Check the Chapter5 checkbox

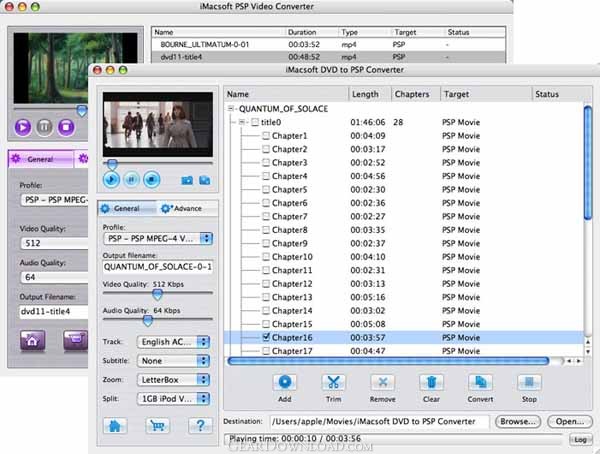coord(266,189)
